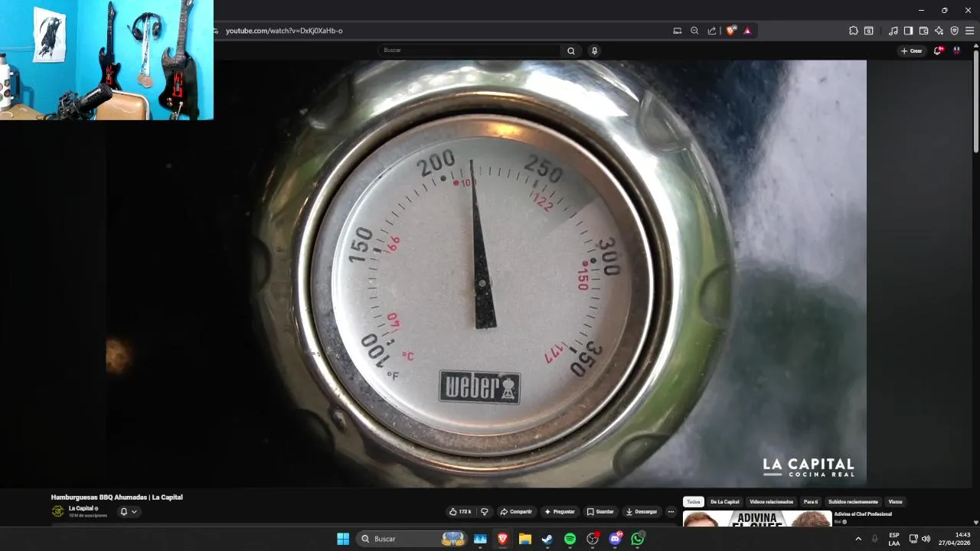Open the browser main hamburger menu
This screenshot has height=551, width=980.
click(x=969, y=31)
